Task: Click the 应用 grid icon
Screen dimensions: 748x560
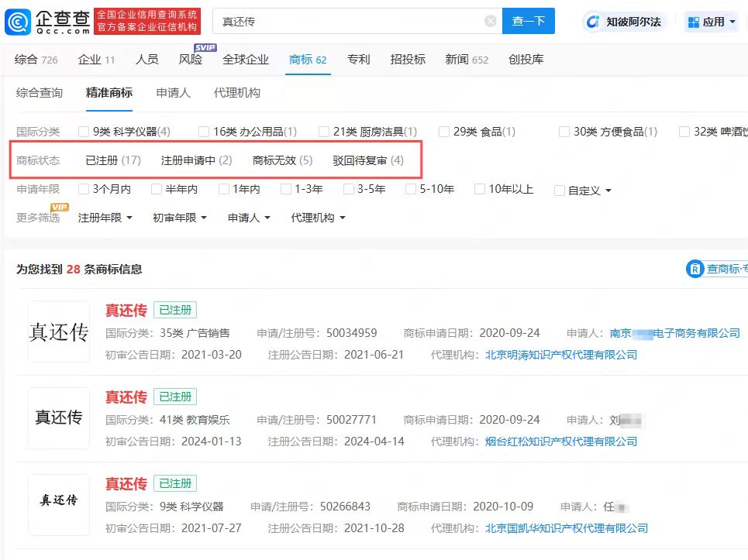Action: pyautogui.click(x=693, y=22)
